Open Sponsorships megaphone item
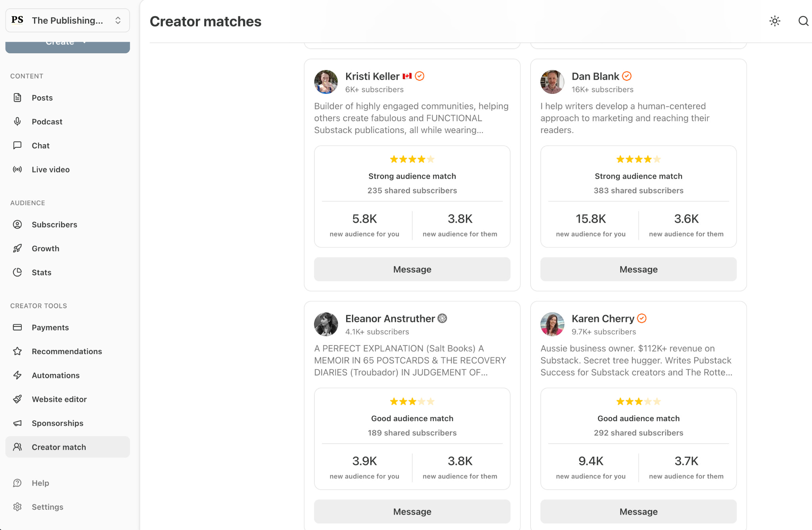 point(68,423)
